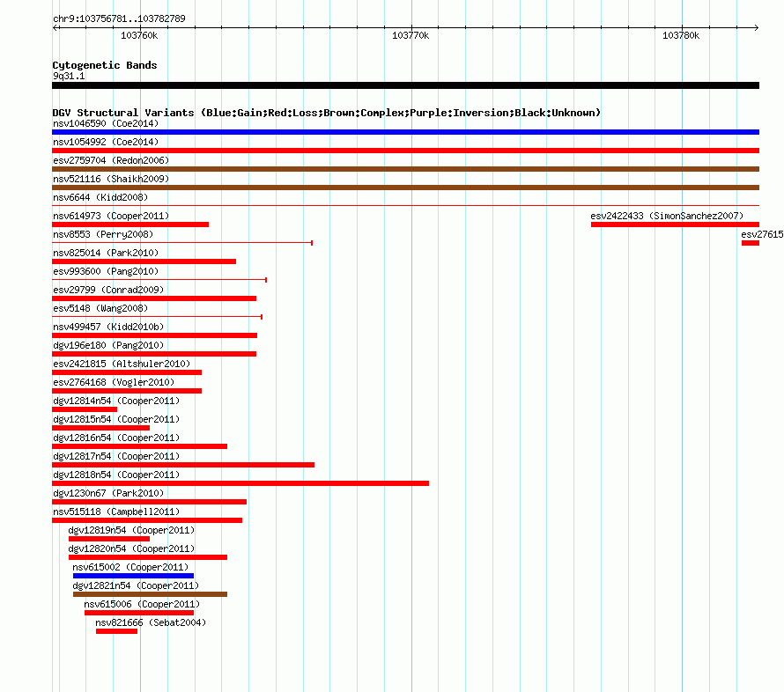This screenshot has width=784, height=692.
Task: Click the dgv12816n54 (Cooper2011) label
Action: click(116, 438)
